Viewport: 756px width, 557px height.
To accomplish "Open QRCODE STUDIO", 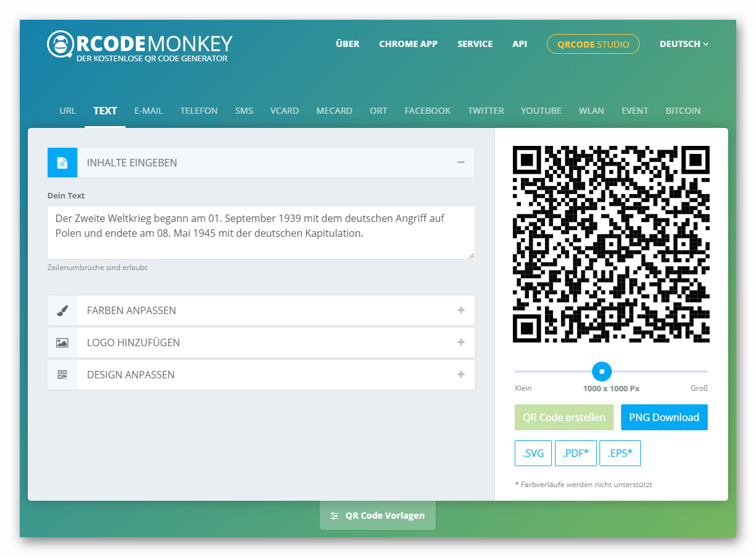I will click(593, 44).
